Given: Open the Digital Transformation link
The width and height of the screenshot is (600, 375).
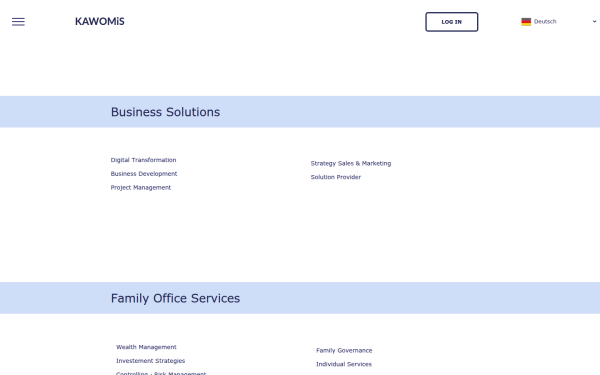Looking at the screenshot, I should 143,160.
